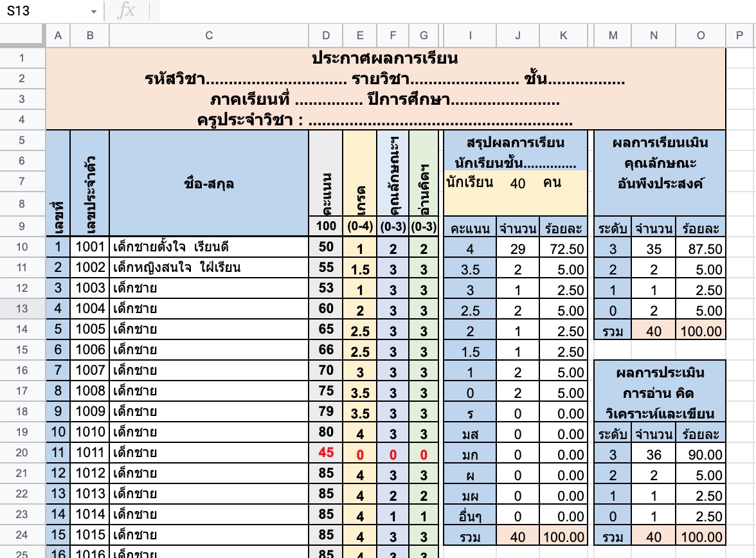Select column D header

click(326, 35)
